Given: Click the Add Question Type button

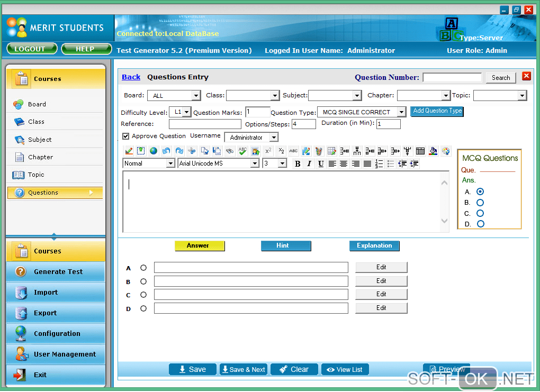Looking at the screenshot, I should [437, 111].
